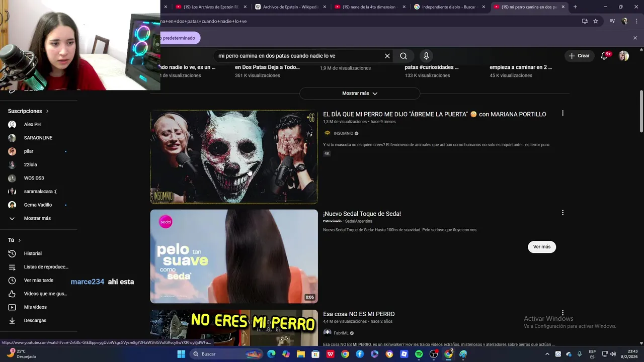
Task: Open Windows Start menu
Action: pos(181,354)
